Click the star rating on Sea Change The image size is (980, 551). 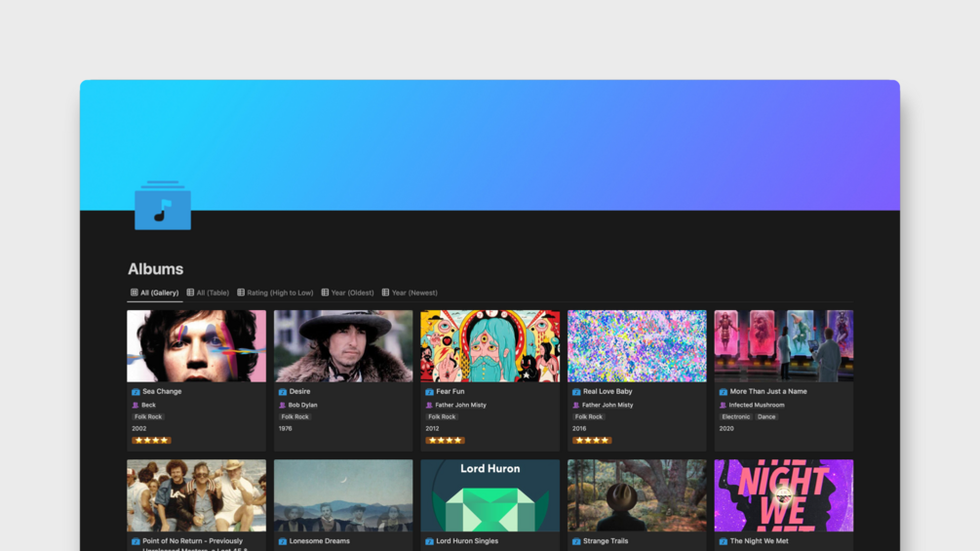tap(151, 441)
